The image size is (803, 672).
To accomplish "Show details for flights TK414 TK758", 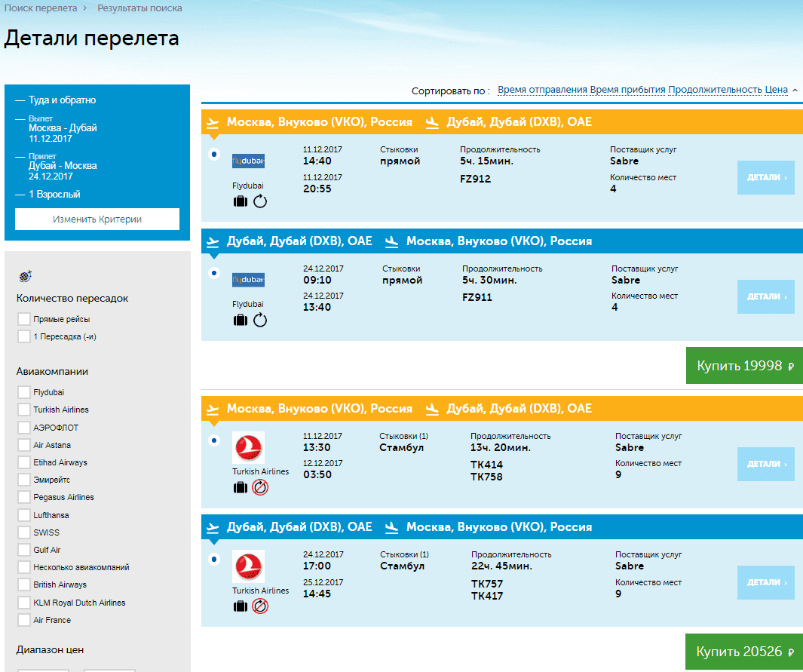I will [x=766, y=464].
